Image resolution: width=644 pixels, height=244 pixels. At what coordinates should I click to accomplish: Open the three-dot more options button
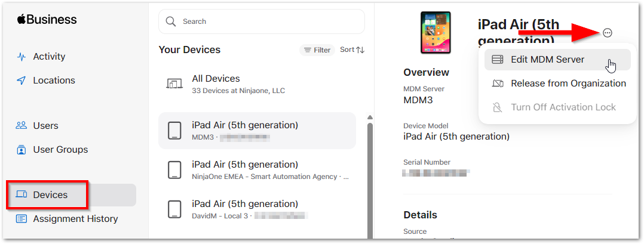click(608, 33)
